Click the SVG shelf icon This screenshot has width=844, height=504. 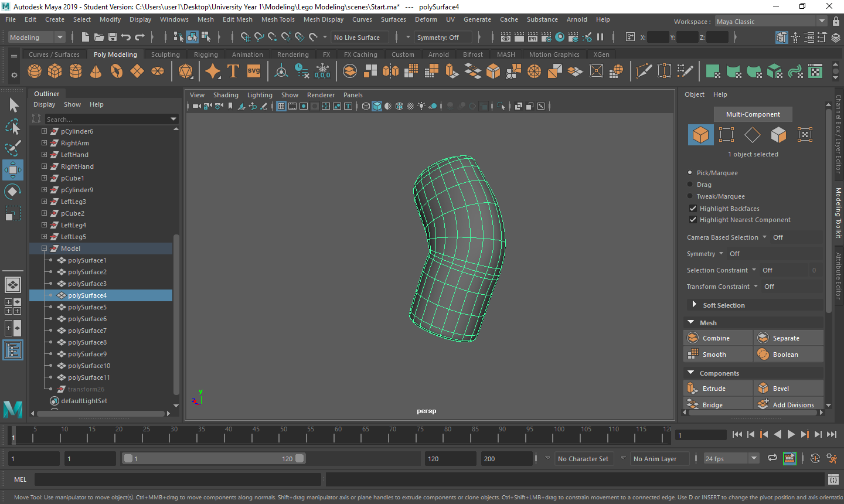coord(253,71)
